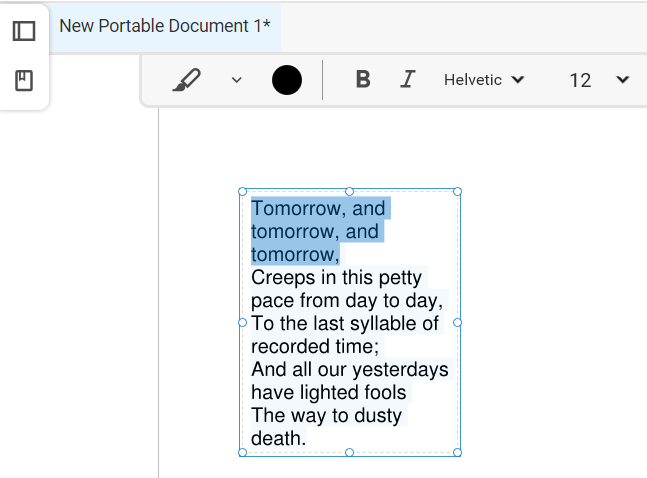
Task: Toggle bold formatting
Action: click(x=363, y=79)
